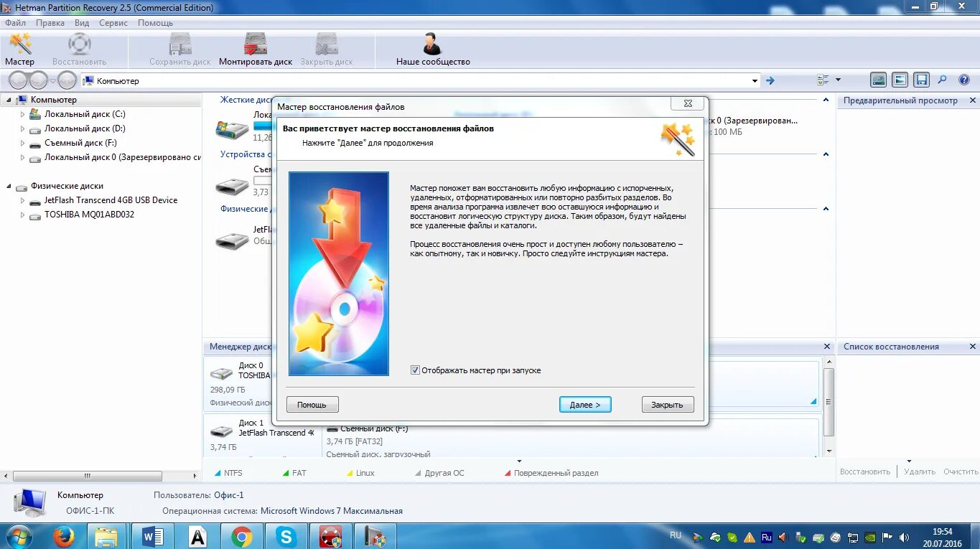Open the Вид menu
Image resolution: width=980 pixels, height=549 pixels.
[x=82, y=23]
